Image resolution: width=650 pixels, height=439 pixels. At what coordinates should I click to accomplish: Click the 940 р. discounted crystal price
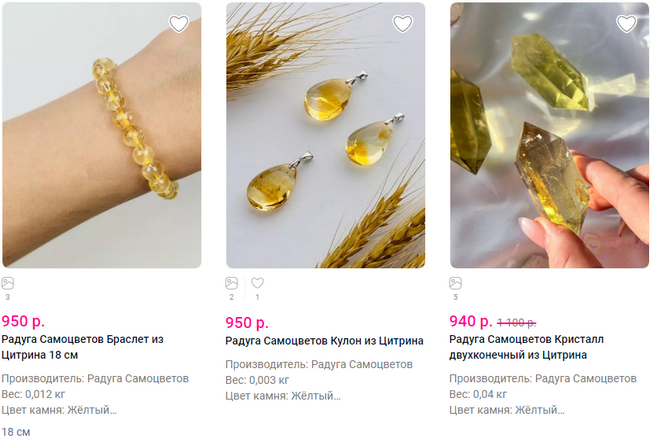point(471,321)
